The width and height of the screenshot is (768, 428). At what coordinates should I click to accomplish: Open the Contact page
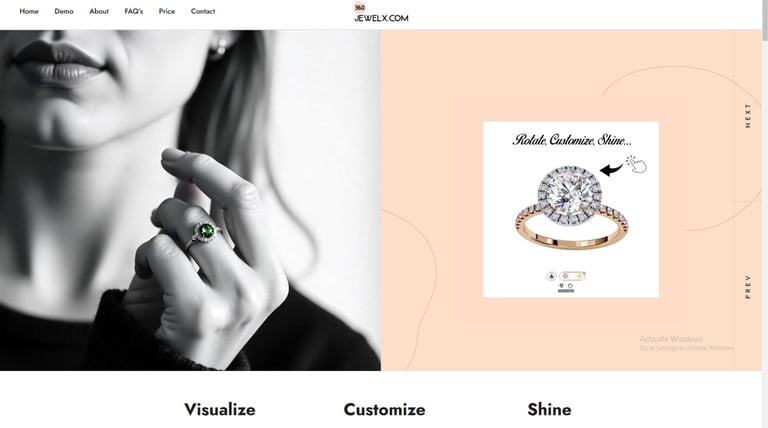coord(203,11)
